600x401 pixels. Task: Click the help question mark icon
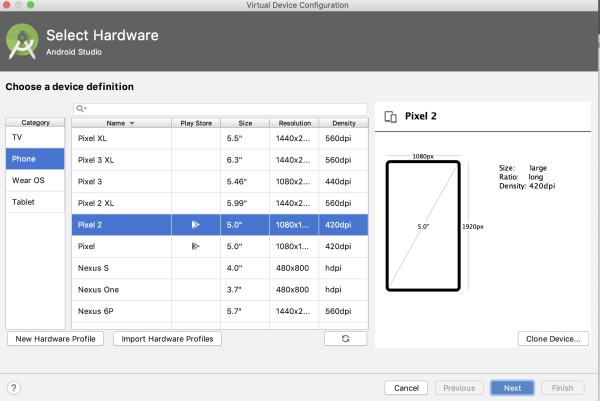pyautogui.click(x=14, y=387)
